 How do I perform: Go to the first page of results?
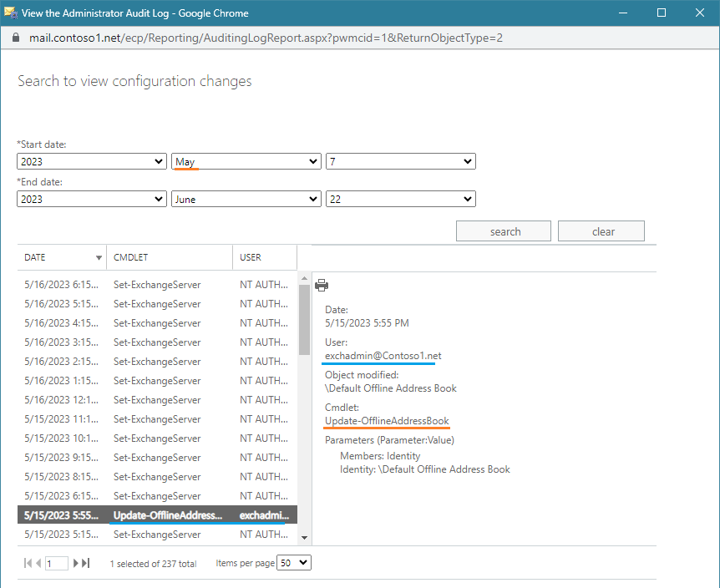[28, 563]
